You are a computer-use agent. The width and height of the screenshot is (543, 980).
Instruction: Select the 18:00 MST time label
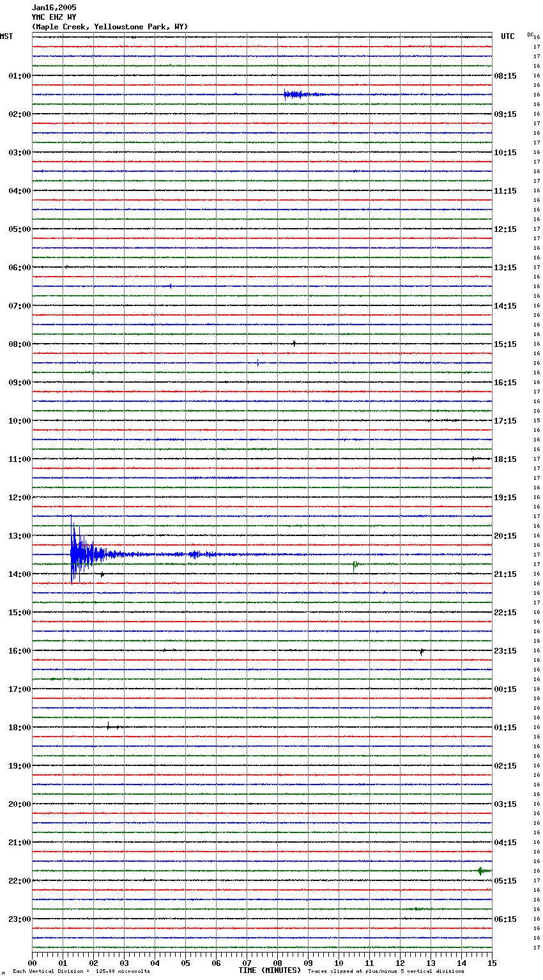tap(20, 728)
